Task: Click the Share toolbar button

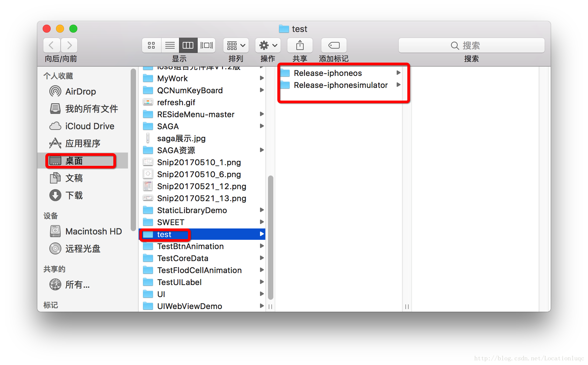Action: pos(300,45)
